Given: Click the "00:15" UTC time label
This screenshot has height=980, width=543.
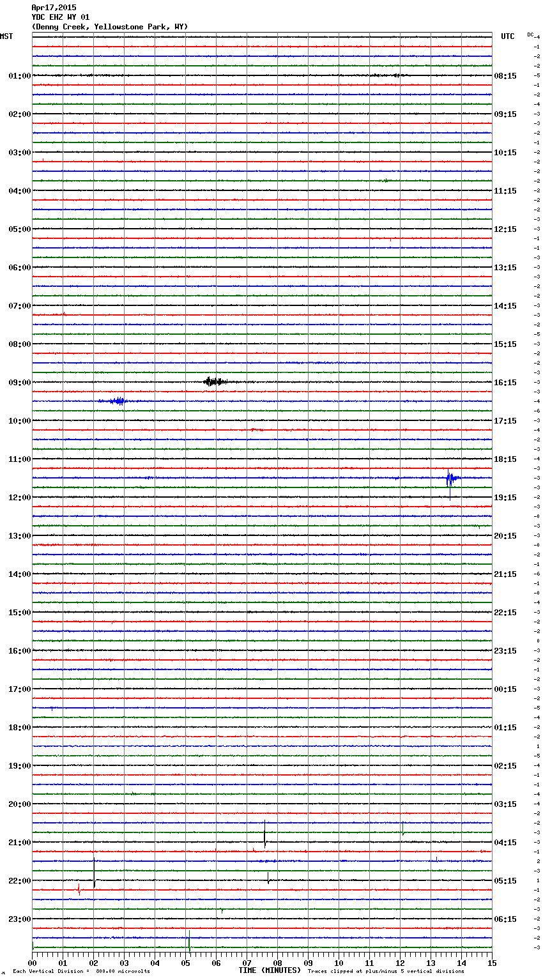Looking at the screenshot, I should click(505, 689).
